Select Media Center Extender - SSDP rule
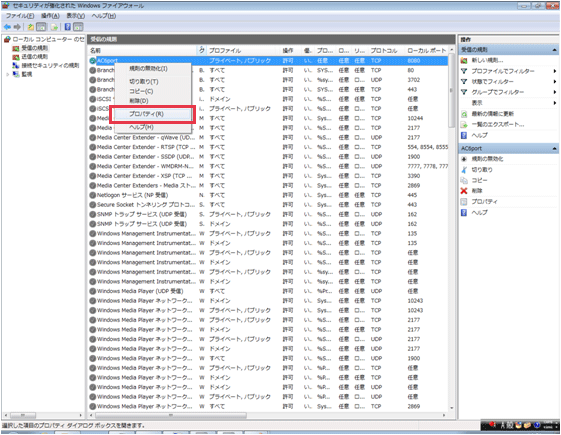Viewport: 561px width, 435px height. coord(268,157)
